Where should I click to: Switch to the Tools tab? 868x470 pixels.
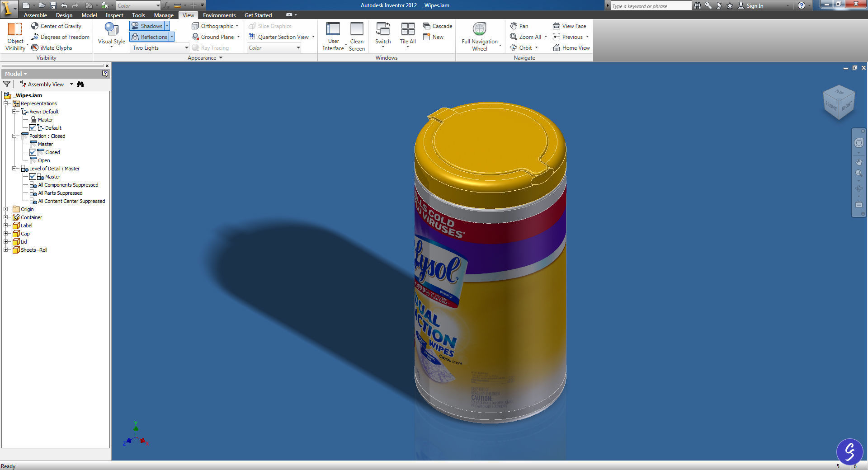(138, 15)
